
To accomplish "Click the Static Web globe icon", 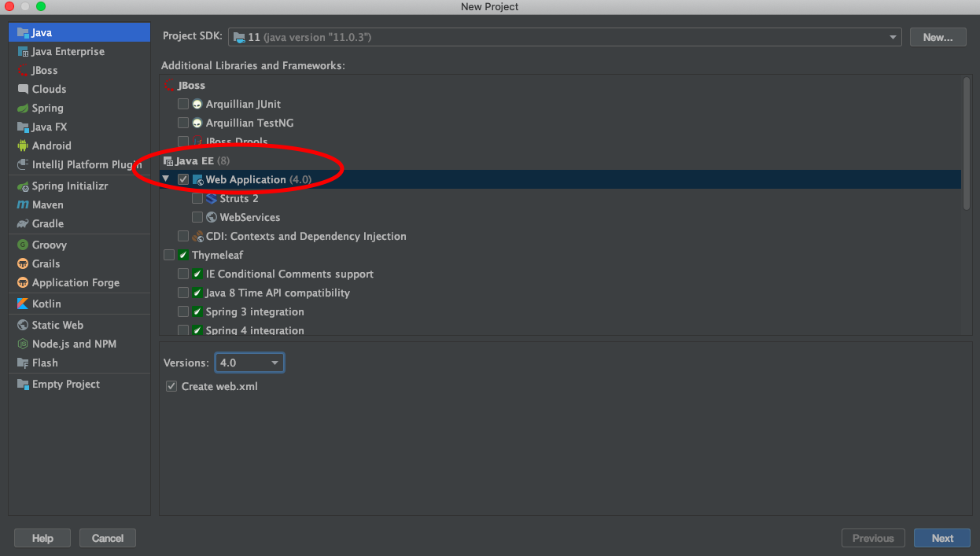I will (x=23, y=326).
